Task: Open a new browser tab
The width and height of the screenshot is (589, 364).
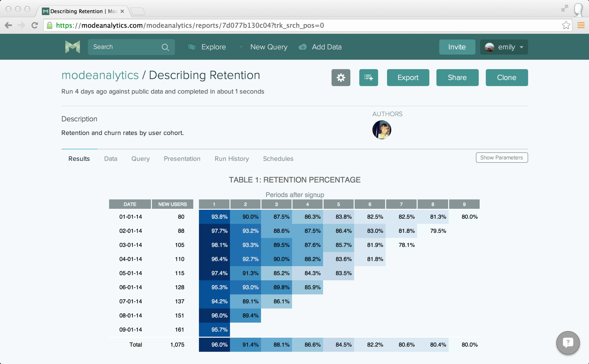Action: (x=138, y=11)
